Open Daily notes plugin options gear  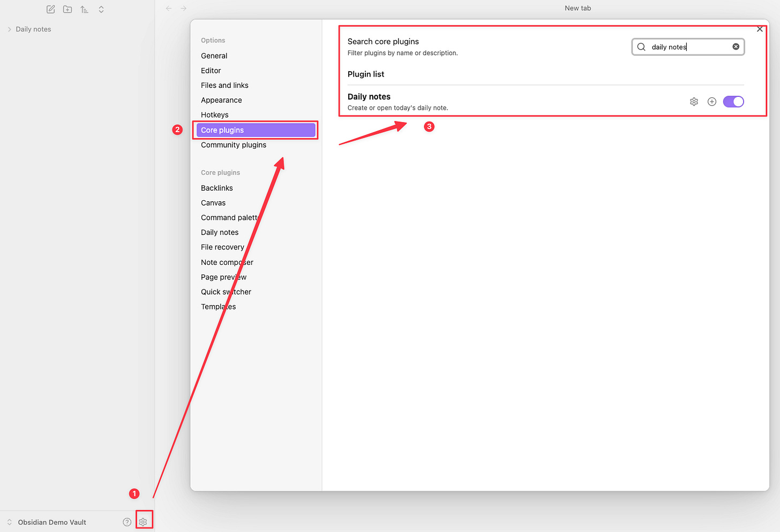[x=694, y=101]
